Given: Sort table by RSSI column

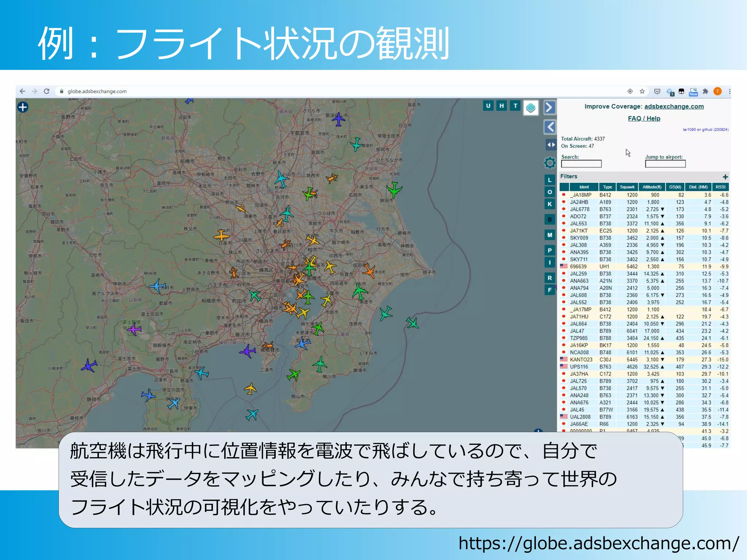Looking at the screenshot, I should click(x=721, y=187).
